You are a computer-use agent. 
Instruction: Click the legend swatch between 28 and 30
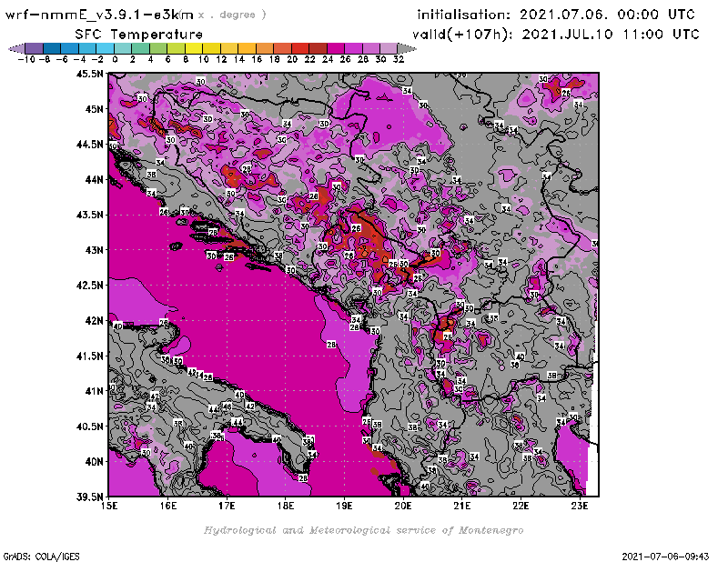click(370, 48)
